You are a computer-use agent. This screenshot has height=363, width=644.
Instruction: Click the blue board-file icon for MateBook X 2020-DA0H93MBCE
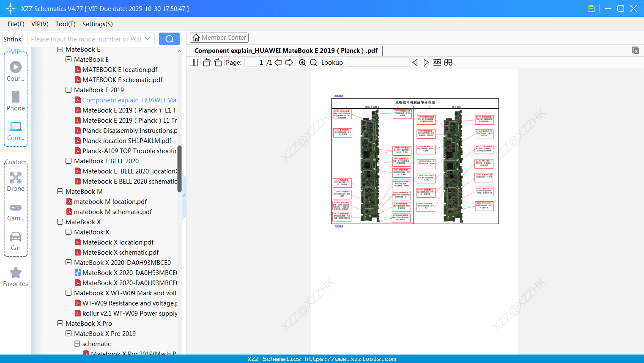[78, 273]
